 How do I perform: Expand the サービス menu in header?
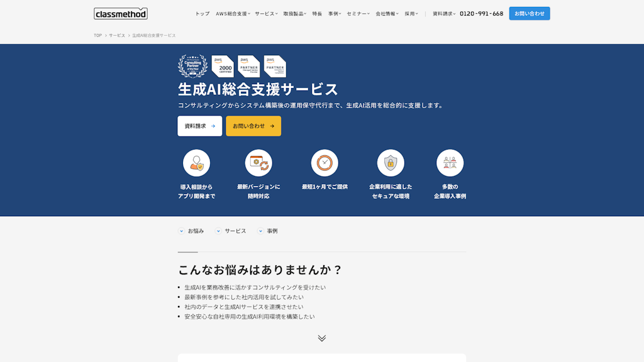pos(265,14)
